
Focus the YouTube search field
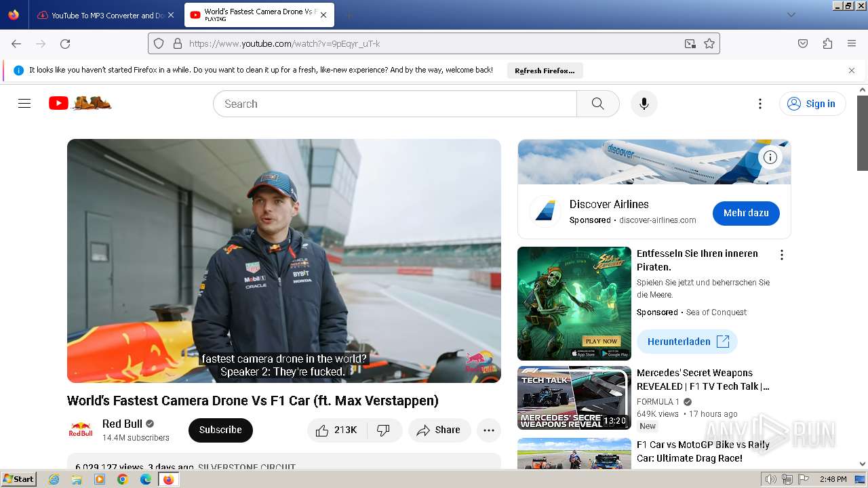point(395,104)
